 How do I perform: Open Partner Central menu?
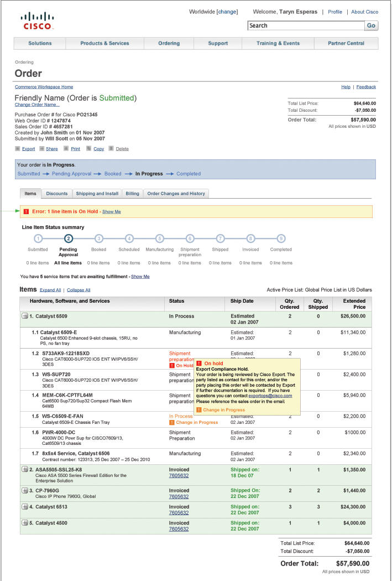click(346, 43)
